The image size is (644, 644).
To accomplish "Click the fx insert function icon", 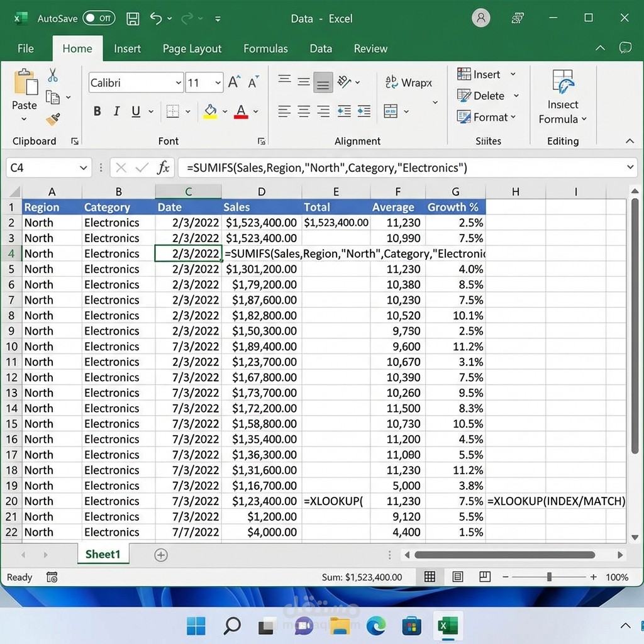I will (x=163, y=167).
